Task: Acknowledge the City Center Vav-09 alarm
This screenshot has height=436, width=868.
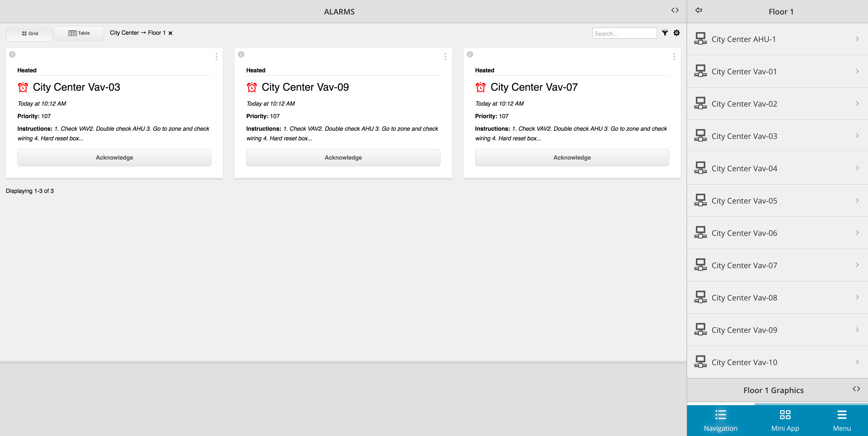Action: coord(343,157)
